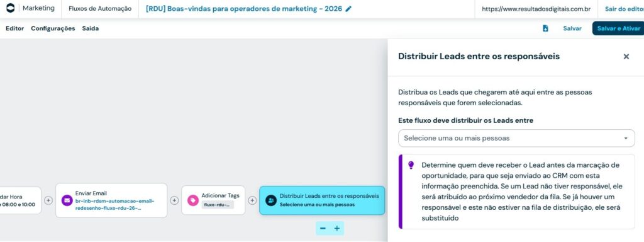The image size is (644, 242).
Task: Select the Enviar Email node
Action: pyautogui.click(x=111, y=200)
